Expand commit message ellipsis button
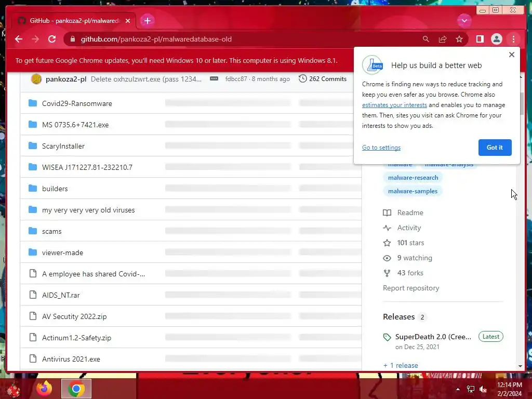The height and width of the screenshot is (399, 532). 214,79
